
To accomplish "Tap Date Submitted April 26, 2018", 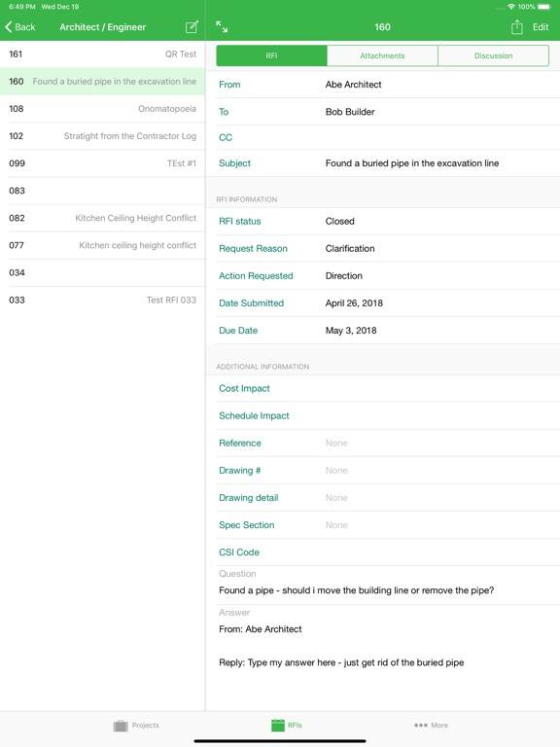I will tap(383, 303).
